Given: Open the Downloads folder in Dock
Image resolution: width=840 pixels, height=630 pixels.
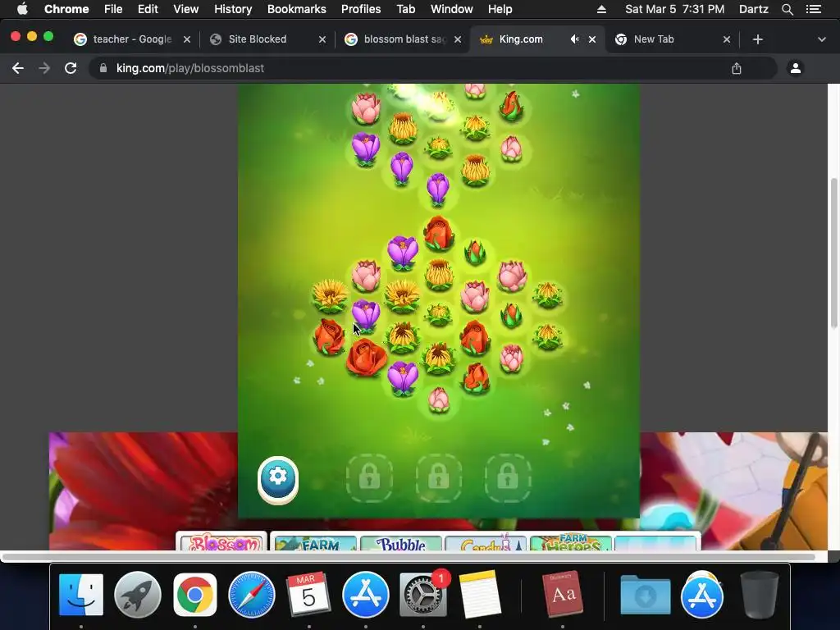Looking at the screenshot, I should 646,595.
